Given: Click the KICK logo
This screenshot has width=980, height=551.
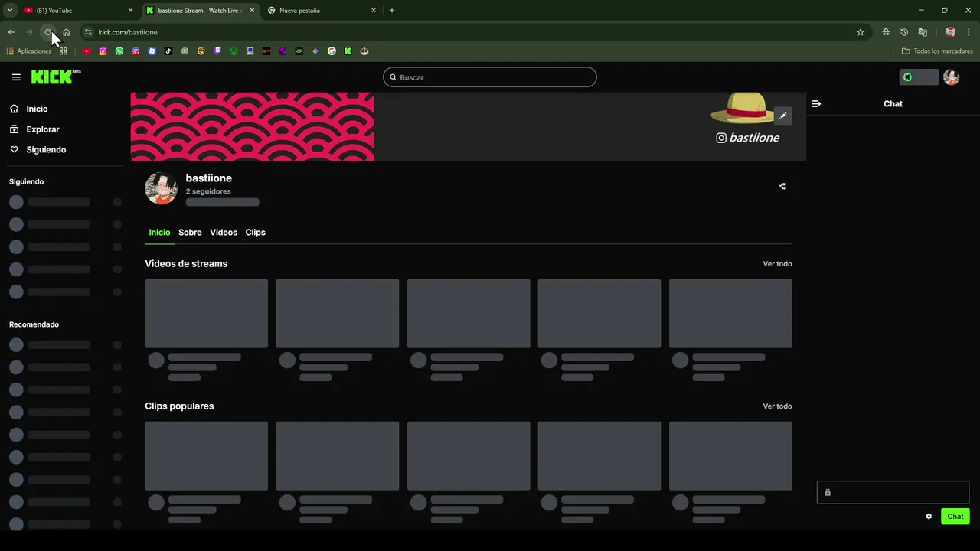Looking at the screenshot, I should (x=56, y=77).
